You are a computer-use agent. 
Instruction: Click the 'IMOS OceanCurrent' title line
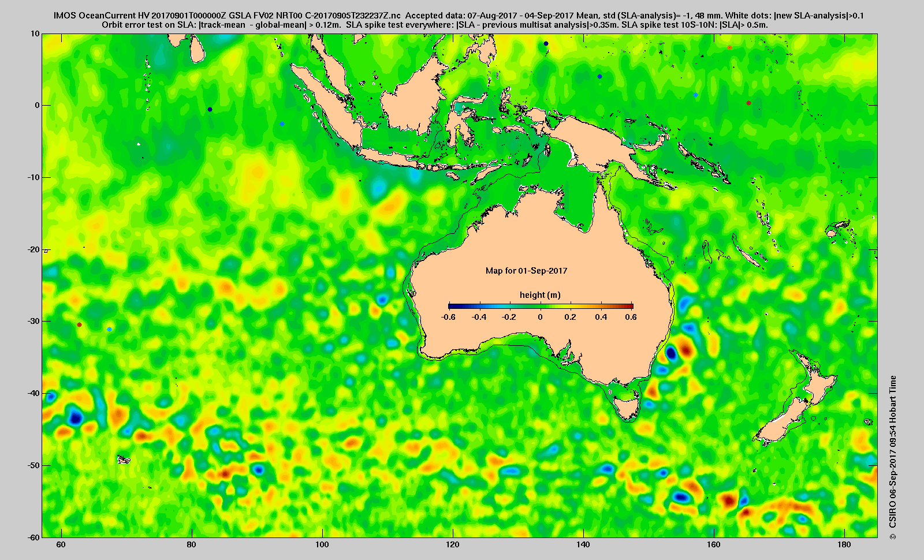coord(459,16)
